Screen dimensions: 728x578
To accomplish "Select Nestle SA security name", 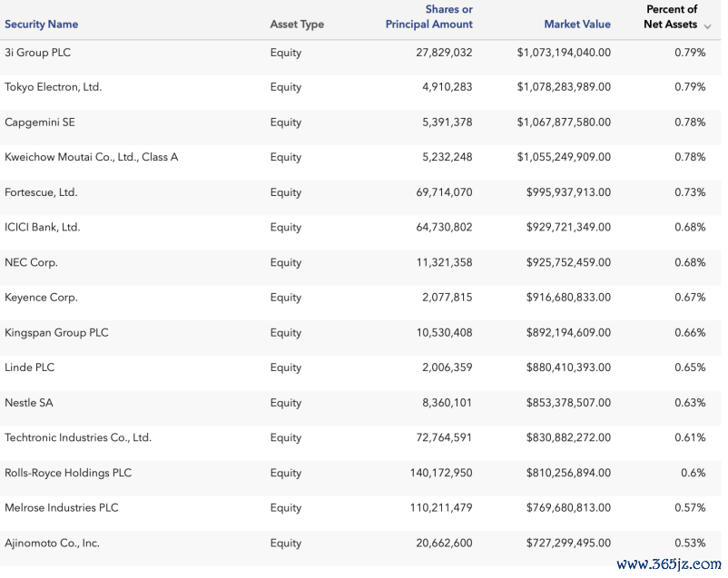I will 29,403.
